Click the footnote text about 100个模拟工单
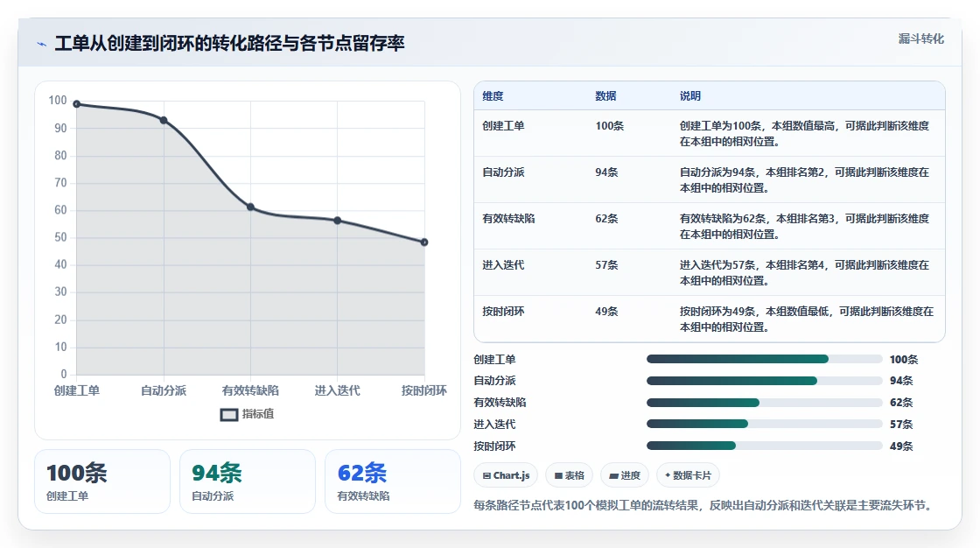The image size is (980, 548). tap(704, 505)
